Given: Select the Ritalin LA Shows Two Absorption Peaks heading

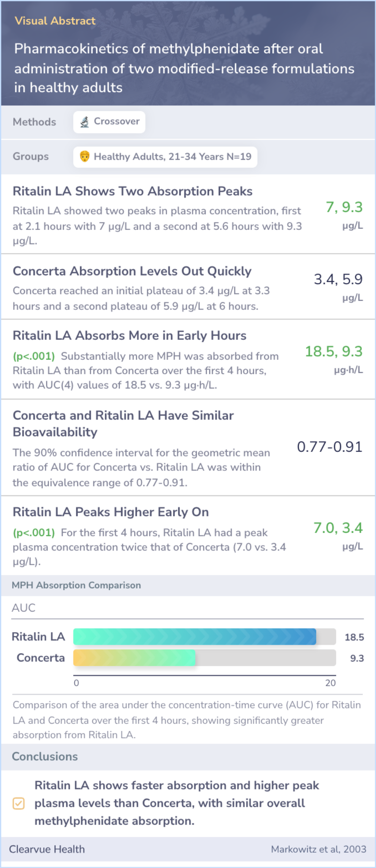Looking at the screenshot, I should point(133,191).
